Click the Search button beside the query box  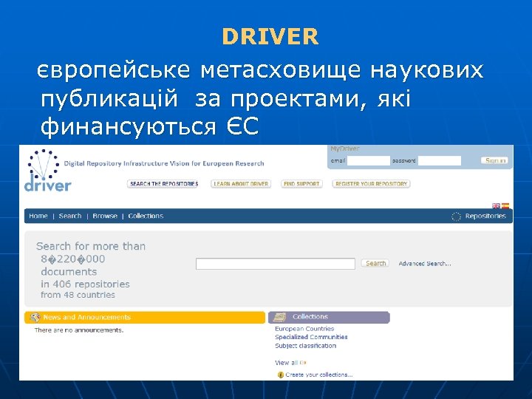point(375,263)
